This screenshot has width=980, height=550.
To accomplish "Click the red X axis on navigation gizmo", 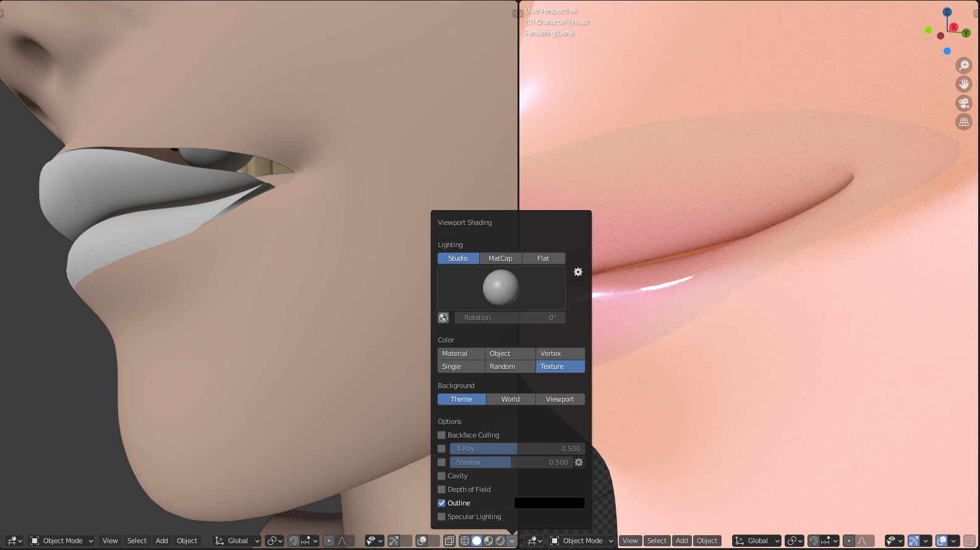I will (953, 27).
